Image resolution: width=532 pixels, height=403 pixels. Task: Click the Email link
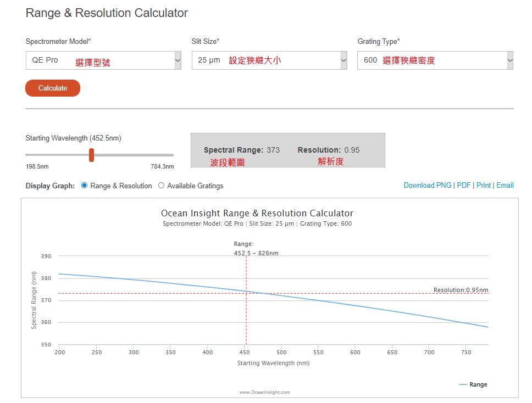[505, 186]
